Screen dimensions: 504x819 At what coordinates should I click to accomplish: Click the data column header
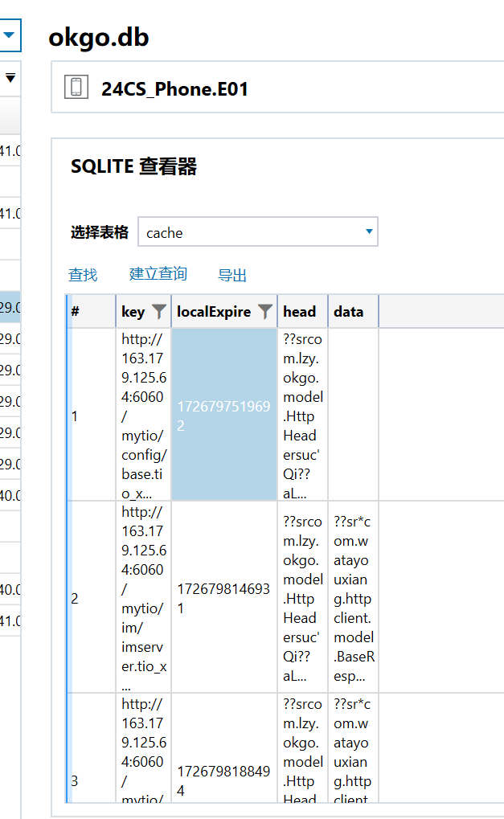click(353, 312)
